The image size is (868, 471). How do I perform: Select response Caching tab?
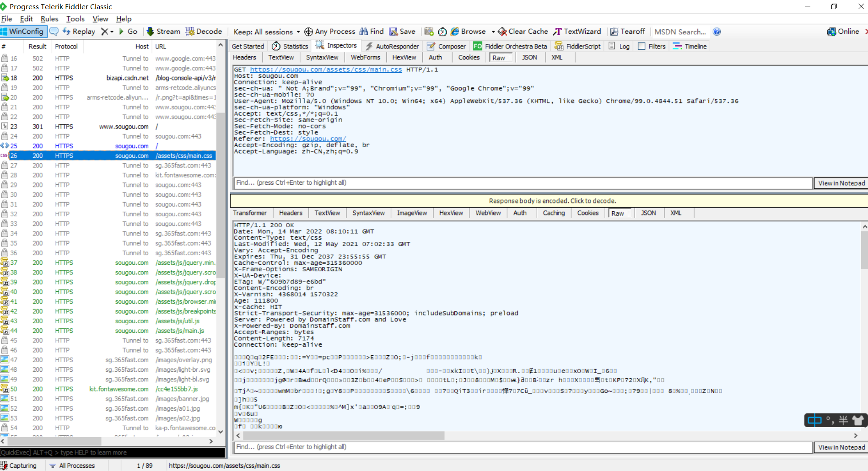(554, 213)
